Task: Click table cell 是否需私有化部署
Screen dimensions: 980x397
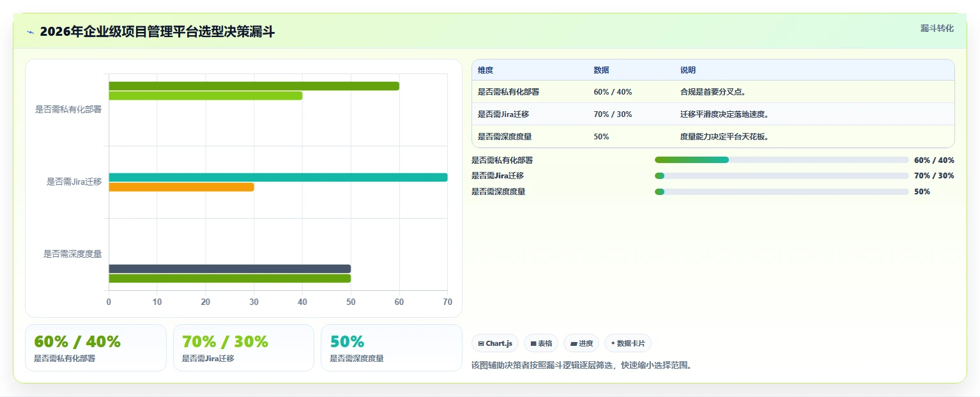Action: click(509, 92)
